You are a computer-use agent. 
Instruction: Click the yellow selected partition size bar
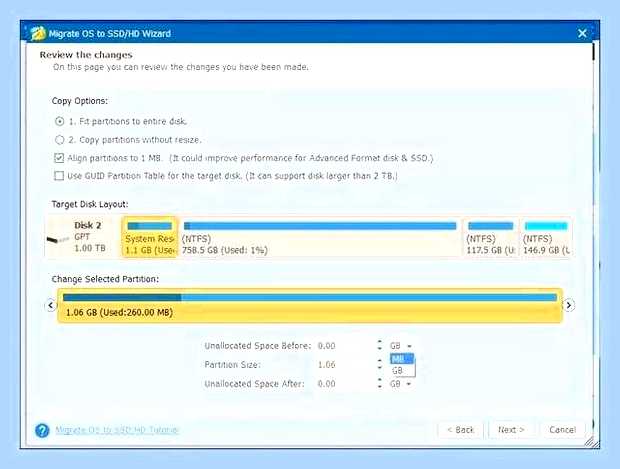click(310, 306)
